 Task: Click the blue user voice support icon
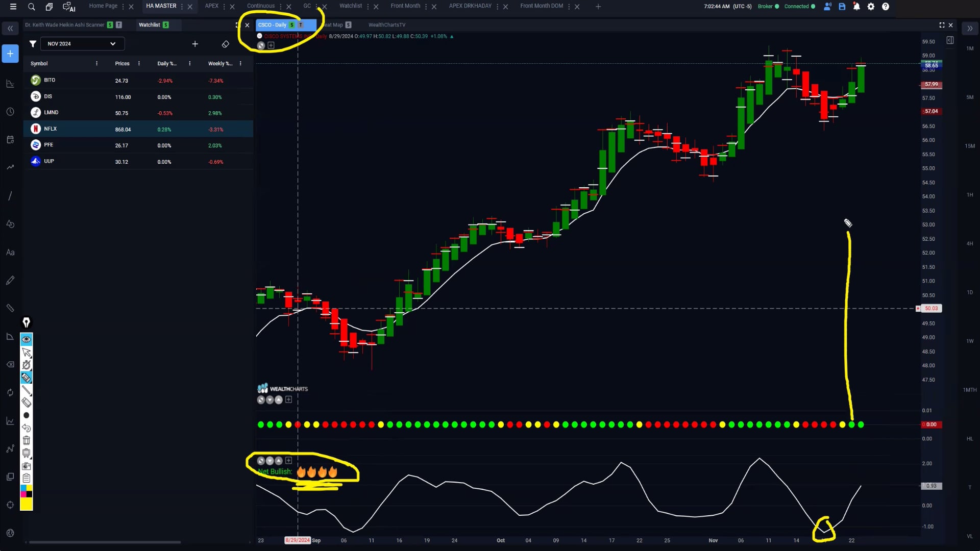tap(827, 7)
